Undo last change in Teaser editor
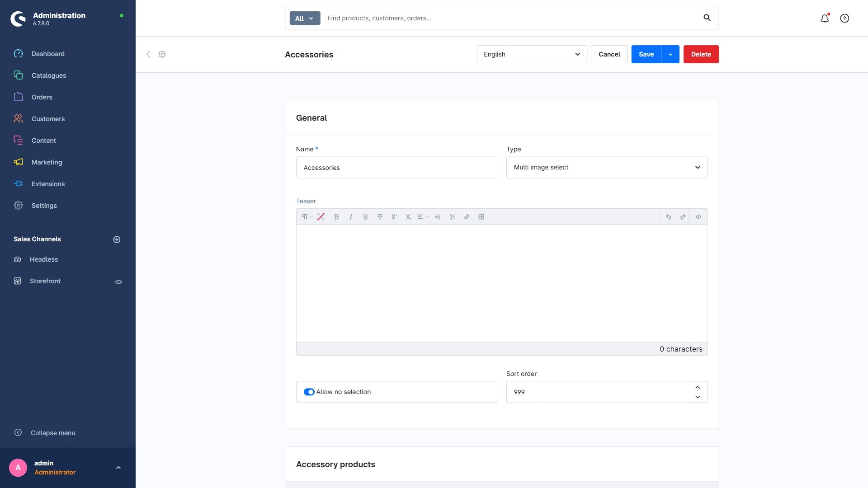 [x=668, y=217]
